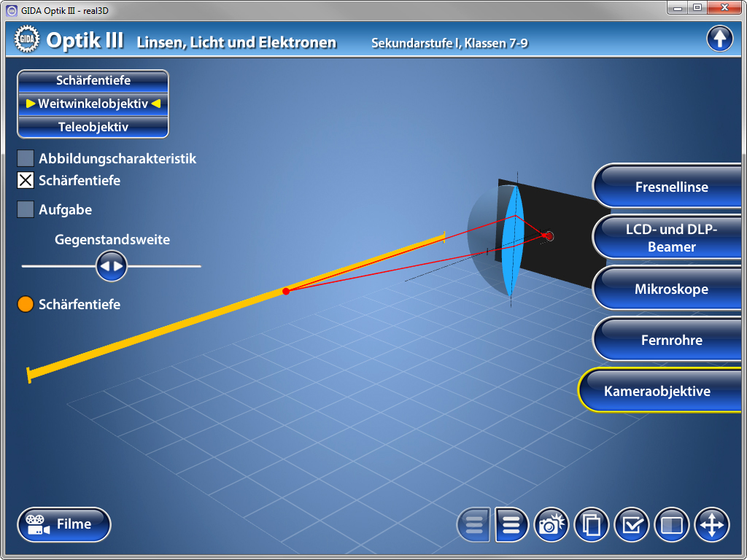Viewport: 747px width, 560px height.
Task: Go to LCD- und DLP-Beamer
Action: coord(671,238)
